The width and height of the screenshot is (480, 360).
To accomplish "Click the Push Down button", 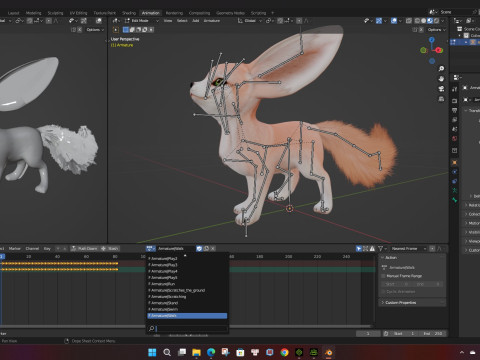I will tap(84, 248).
